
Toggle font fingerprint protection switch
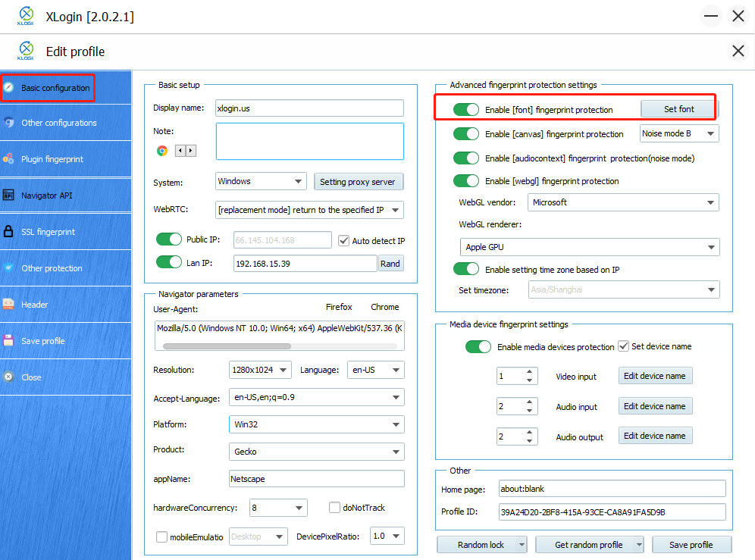coord(466,109)
